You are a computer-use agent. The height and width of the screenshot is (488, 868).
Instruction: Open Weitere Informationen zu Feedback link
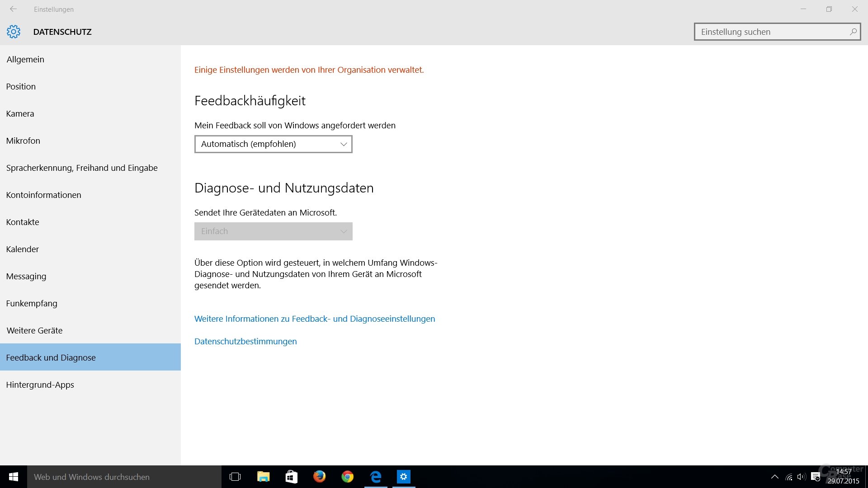(x=315, y=319)
